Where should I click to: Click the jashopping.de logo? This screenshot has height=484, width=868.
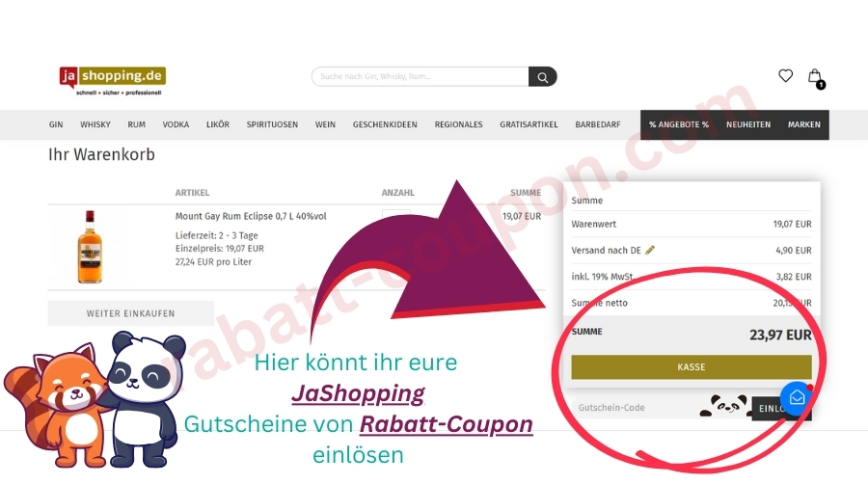113,80
